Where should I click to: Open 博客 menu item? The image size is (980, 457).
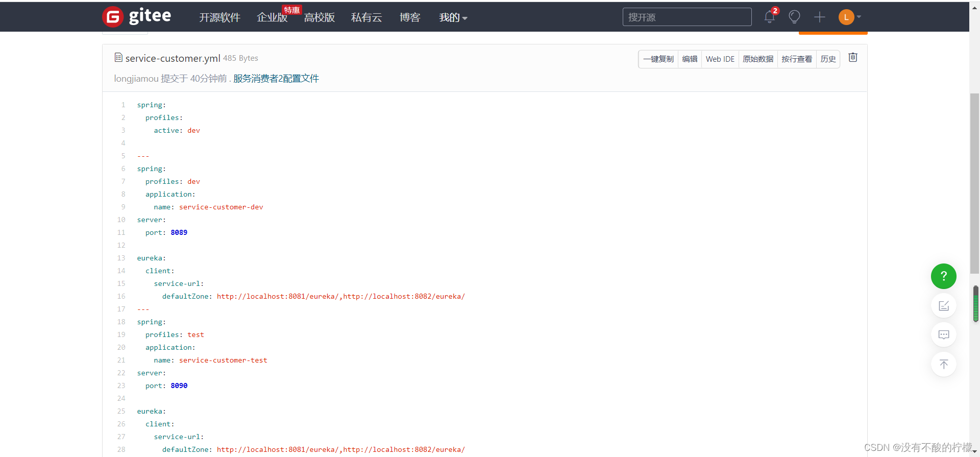[410, 17]
